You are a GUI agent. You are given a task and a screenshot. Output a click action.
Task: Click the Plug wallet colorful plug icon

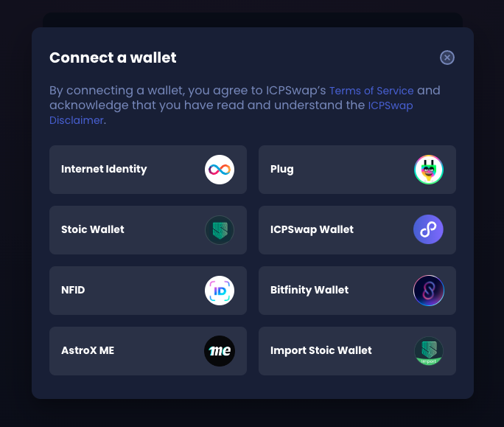pyautogui.click(x=428, y=170)
